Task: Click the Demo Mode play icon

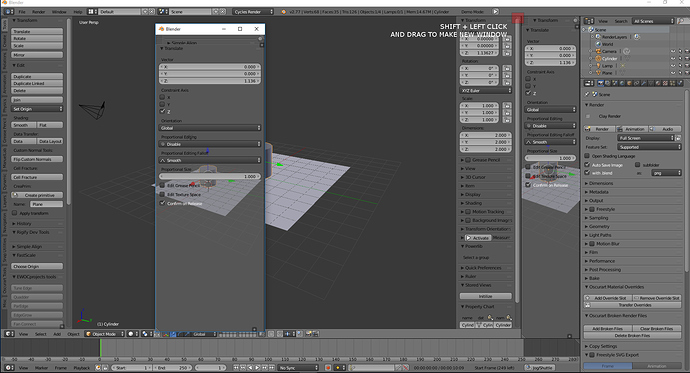Action: 495,11
